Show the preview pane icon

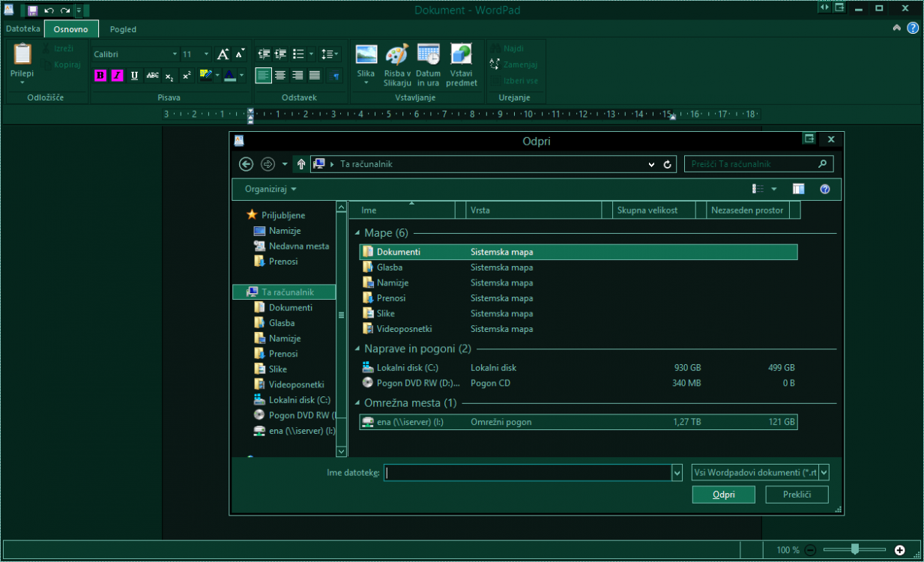click(798, 190)
